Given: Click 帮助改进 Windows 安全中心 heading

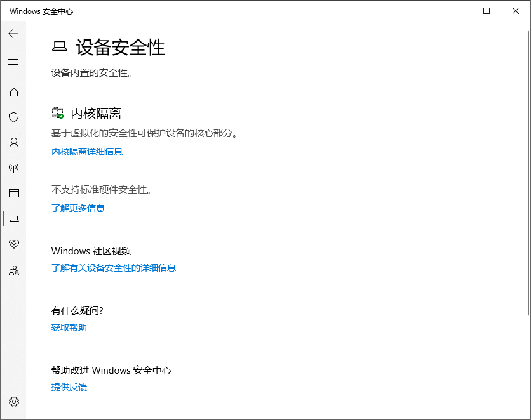Looking at the screenshot, I should [111, 371].
